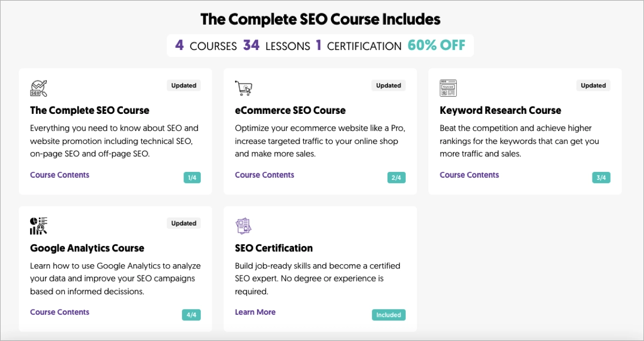Screen dimensions: 644x341
Task: Open Course Contents for eCommerce SEO Course
Action: (264, 175)
